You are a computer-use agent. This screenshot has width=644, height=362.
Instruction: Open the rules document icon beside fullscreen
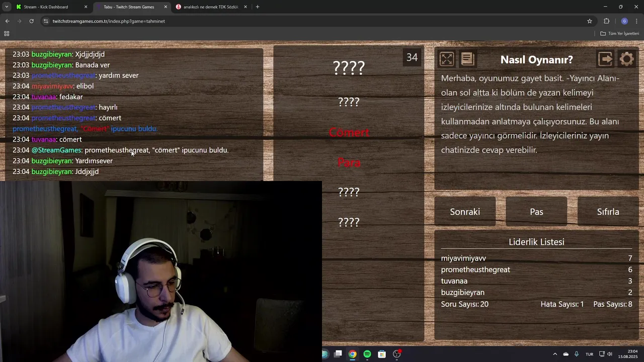coord(467,59)
